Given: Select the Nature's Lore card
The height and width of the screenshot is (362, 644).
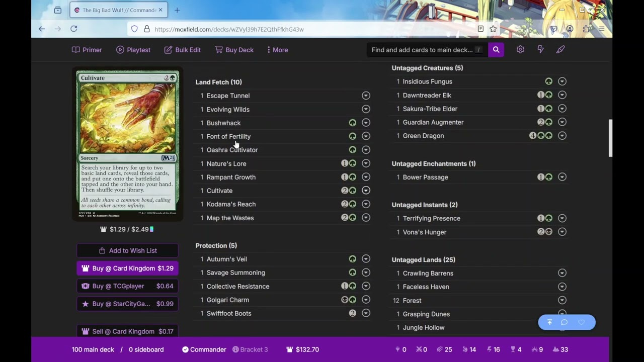Looking at the screenshot, I should [x=226, y=163].
